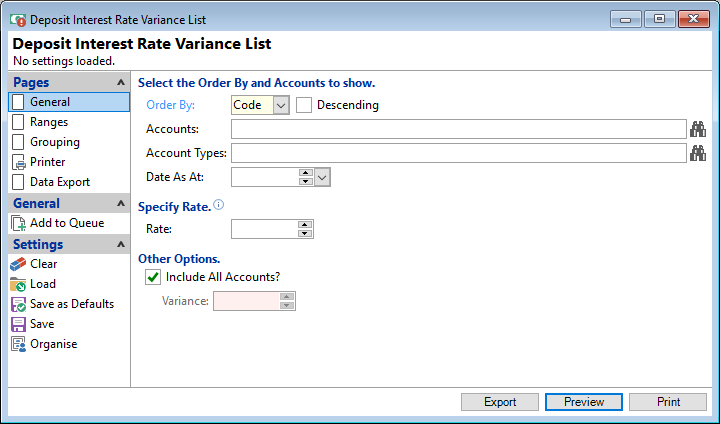The width and height of the screenshot is (720, 424).
Task: Open the Date As At calendar dropdown
Action: [x=322, y=177]
